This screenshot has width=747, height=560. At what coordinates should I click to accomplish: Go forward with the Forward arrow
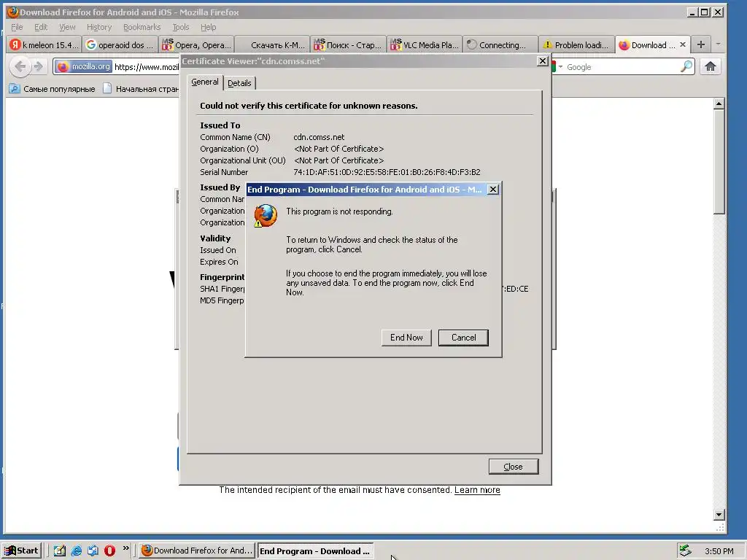(x=38, y=66)
